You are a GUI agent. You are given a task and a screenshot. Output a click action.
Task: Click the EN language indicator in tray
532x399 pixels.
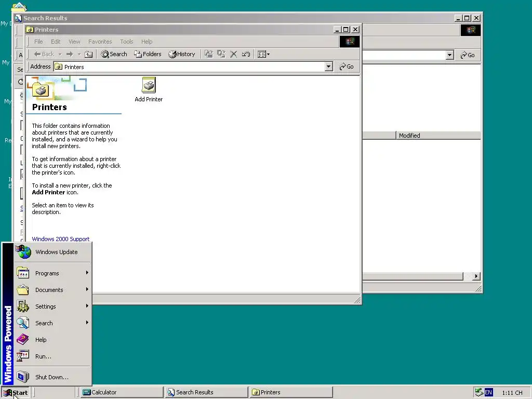(488, 393)
